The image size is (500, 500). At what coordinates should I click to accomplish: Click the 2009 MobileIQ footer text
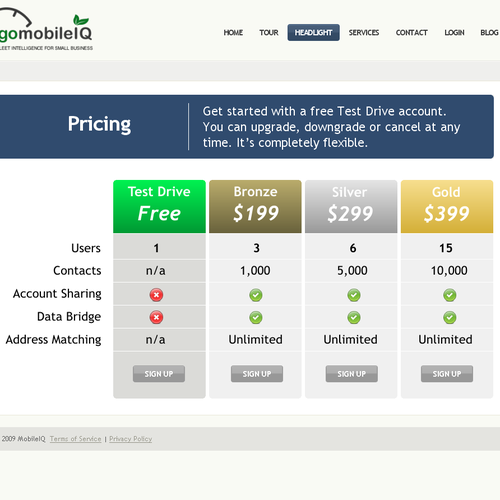(23, 439)
